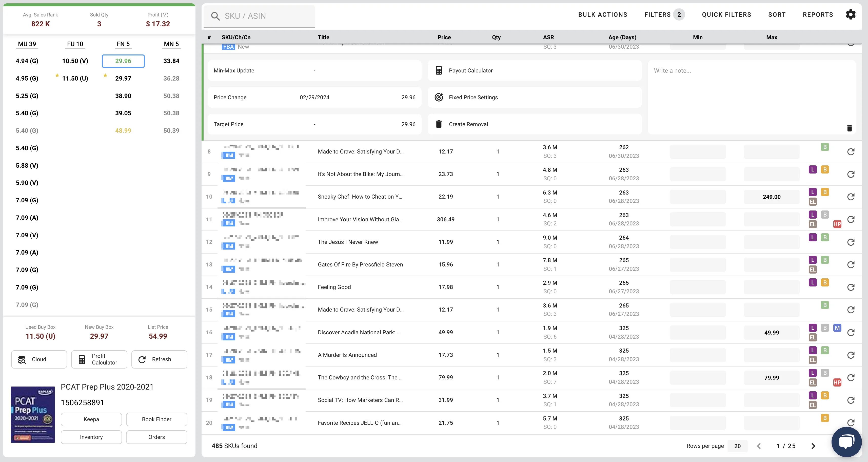This screenshot has width=868, height=462.
Task: Open Bulk Actions menu
Action: click(x=602, y=14)
